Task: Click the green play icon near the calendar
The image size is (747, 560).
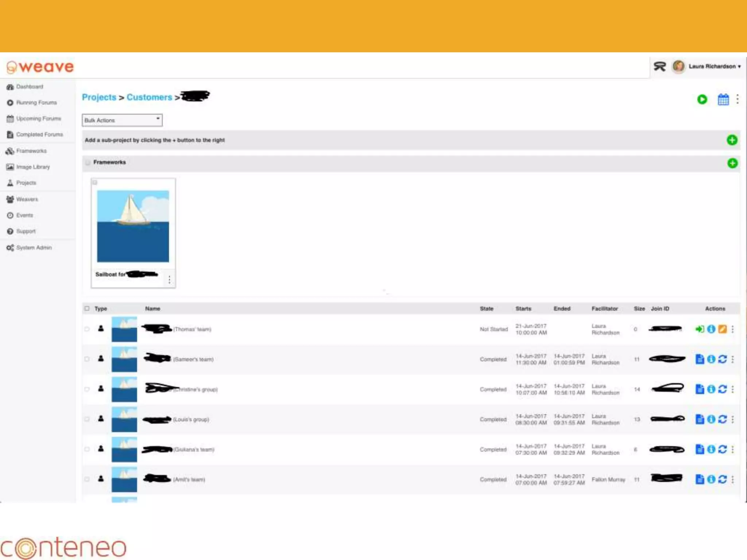Action: click(x=702, y=99)
